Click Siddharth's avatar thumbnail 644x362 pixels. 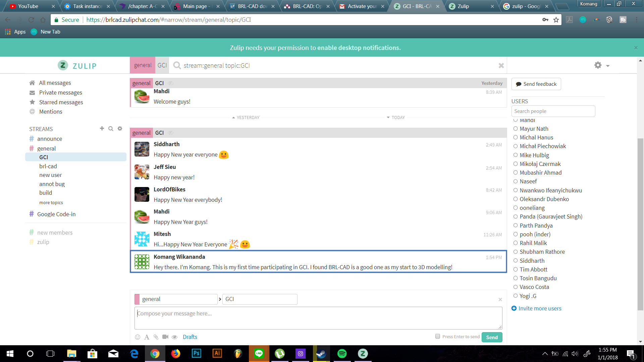142,149
